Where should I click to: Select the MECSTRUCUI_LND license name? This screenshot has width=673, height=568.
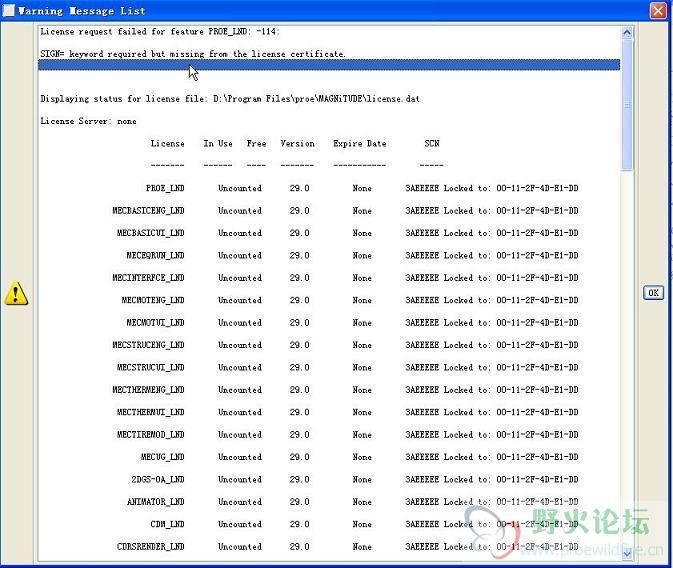[x=151, y=367]
